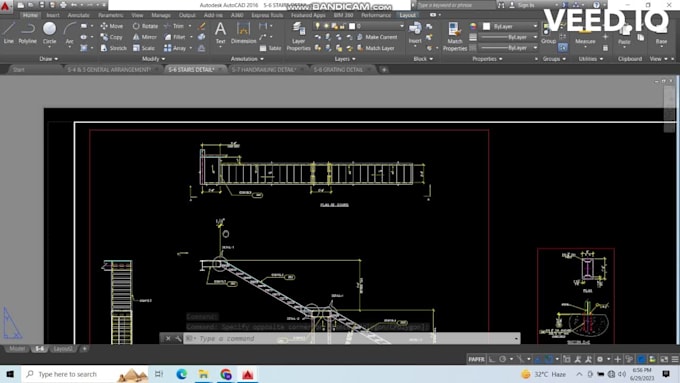This screenshot has width=680, height=383.
Task: Select the Line tool
Action: click(x=9, y=33)
